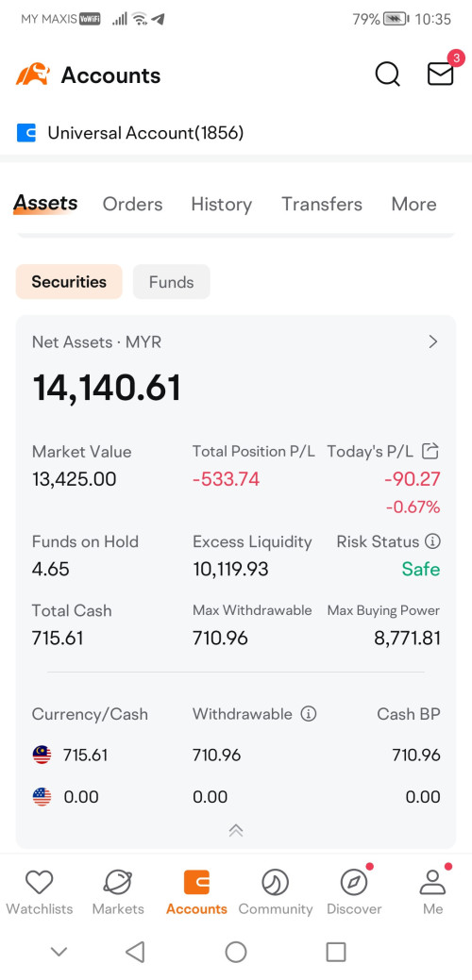This screenshot has height=980, width=472.
Task: Tap the Withdrawable info icon
Action: (308, 714)
